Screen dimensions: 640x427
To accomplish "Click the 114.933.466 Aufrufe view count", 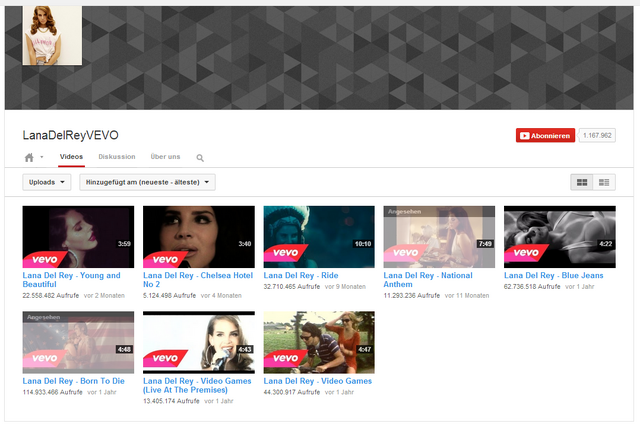I will click(52, 392).
